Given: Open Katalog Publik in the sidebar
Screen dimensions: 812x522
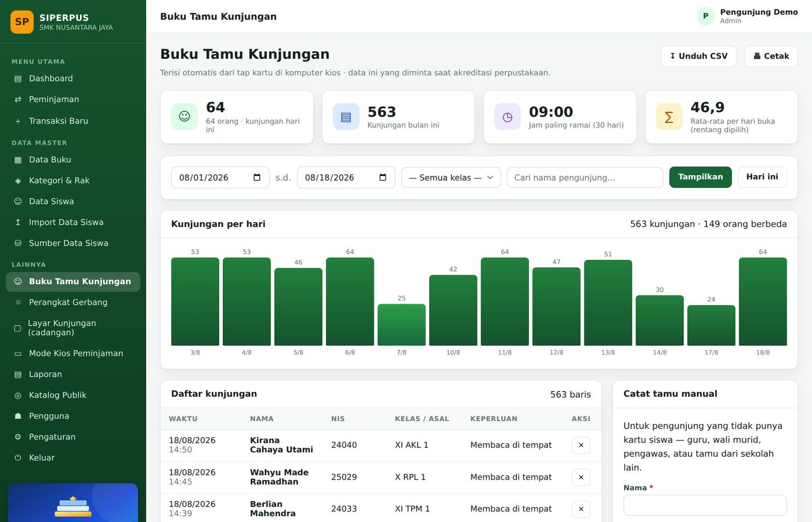Looking at the screenshot, I should coord(73,395).
